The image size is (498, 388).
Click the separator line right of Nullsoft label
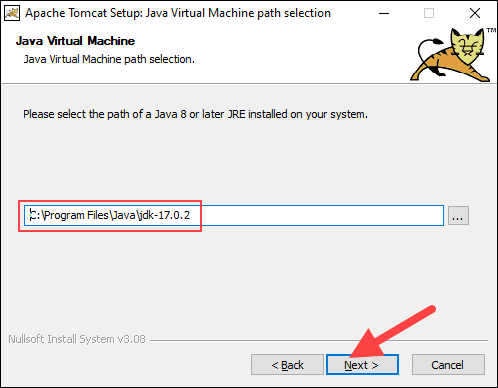pyautogui.click(x=319, y=340)
